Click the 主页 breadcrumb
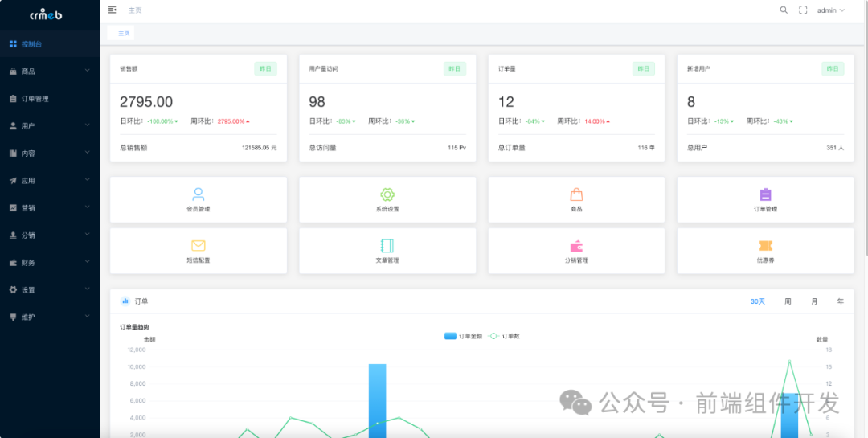The image size is (868, 438). tap(135, 10)
